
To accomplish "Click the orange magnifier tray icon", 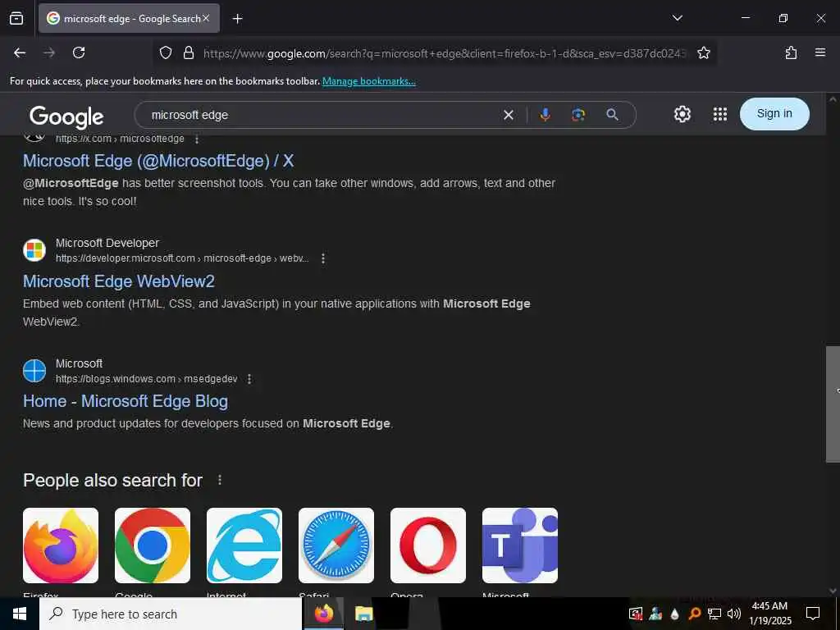I will click(x=694, y=614).
